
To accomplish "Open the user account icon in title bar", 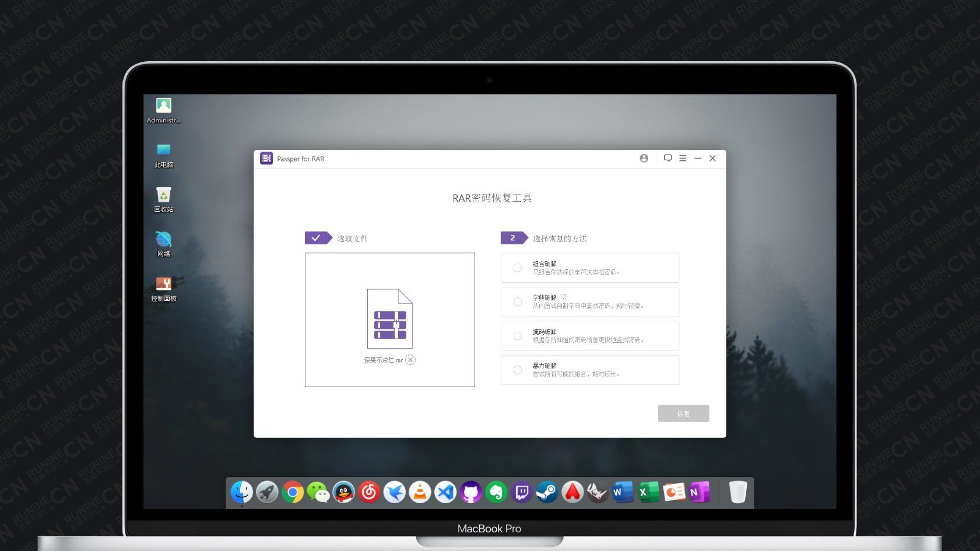I will pos(644,158).
